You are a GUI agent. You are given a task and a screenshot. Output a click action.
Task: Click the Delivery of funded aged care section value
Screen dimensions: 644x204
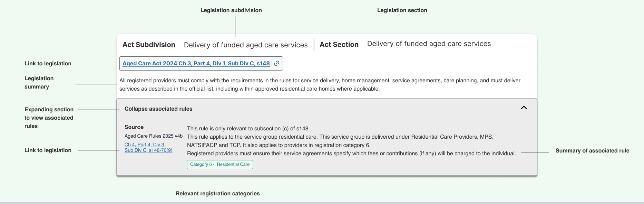pos(429,44)
